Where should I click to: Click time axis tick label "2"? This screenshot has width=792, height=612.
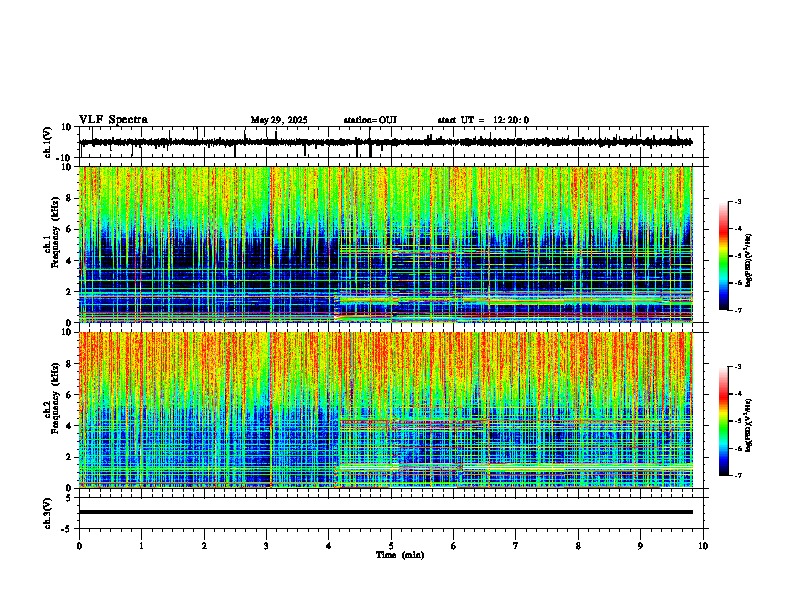coord(204,546)
